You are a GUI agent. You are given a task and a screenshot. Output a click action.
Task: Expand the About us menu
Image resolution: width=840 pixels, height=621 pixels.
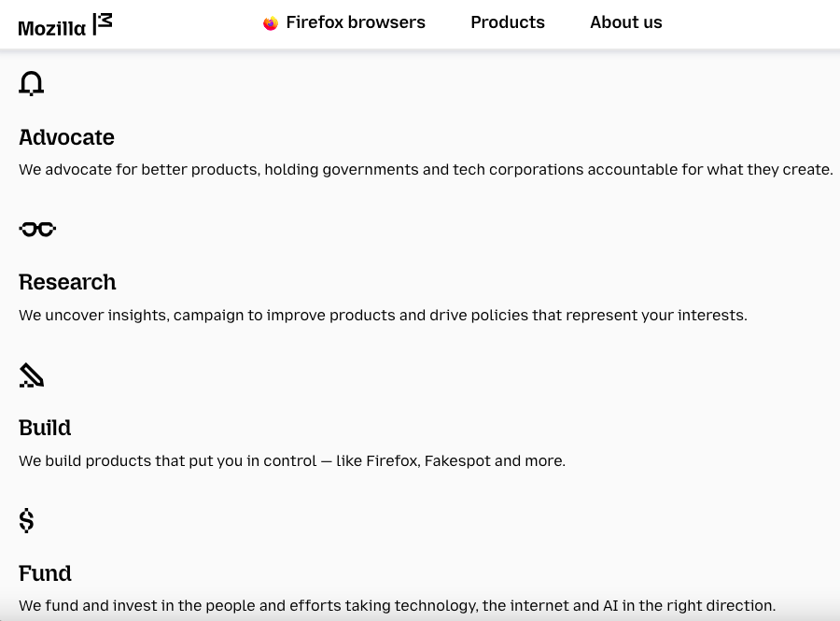click(625, 22)
